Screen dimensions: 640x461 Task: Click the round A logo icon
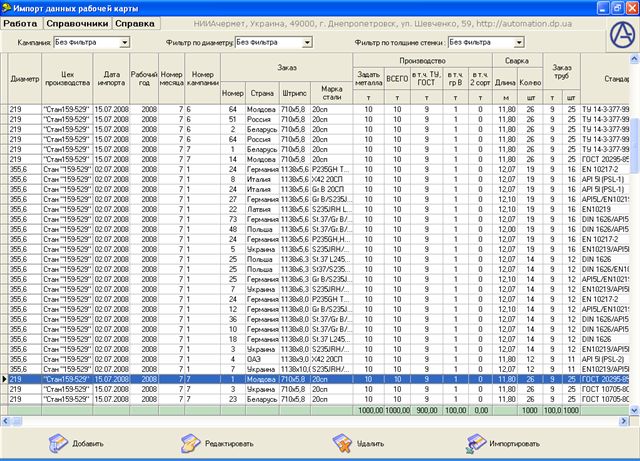click(622, 34)
